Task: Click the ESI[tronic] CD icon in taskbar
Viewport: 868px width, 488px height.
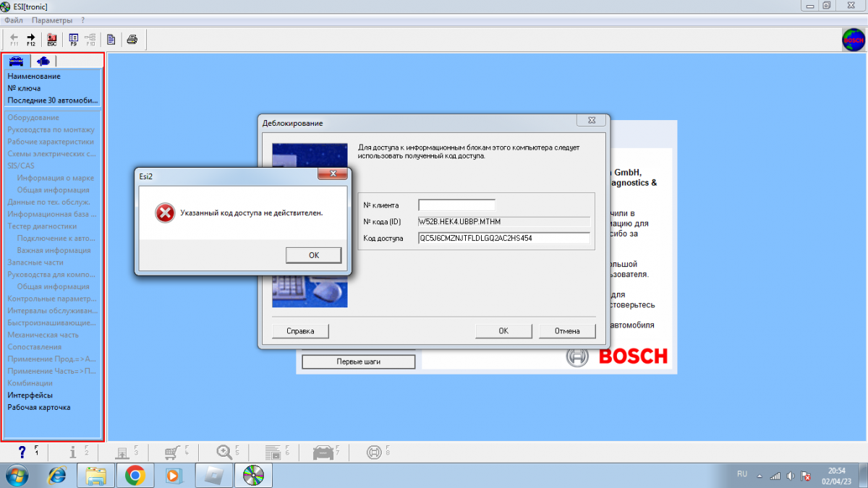Action: [x=253, y=475]
